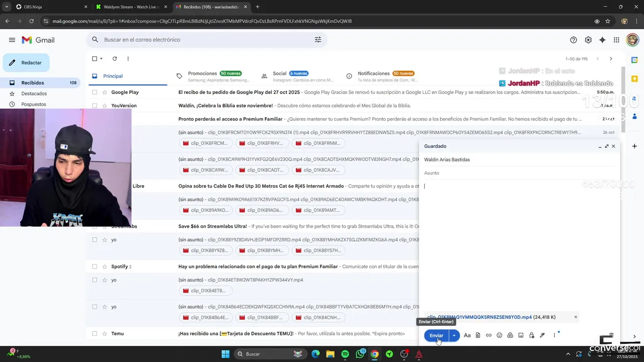Refresh the inbox list
The image size is (644, 362).
point(115,59)
